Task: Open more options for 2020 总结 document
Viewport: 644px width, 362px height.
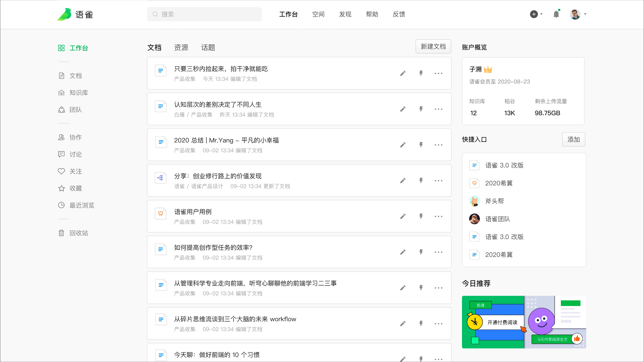Action: pos(438,145)
